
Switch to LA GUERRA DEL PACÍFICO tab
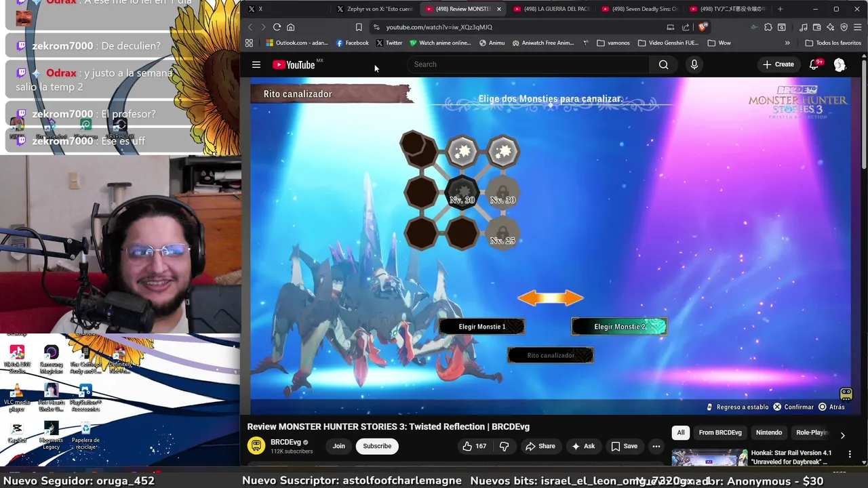(x=551, y=9)
